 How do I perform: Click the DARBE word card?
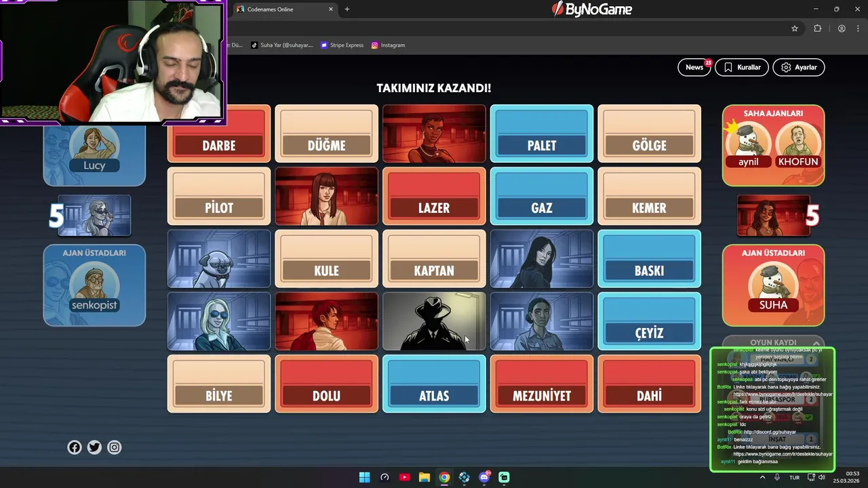coord(219,134)
